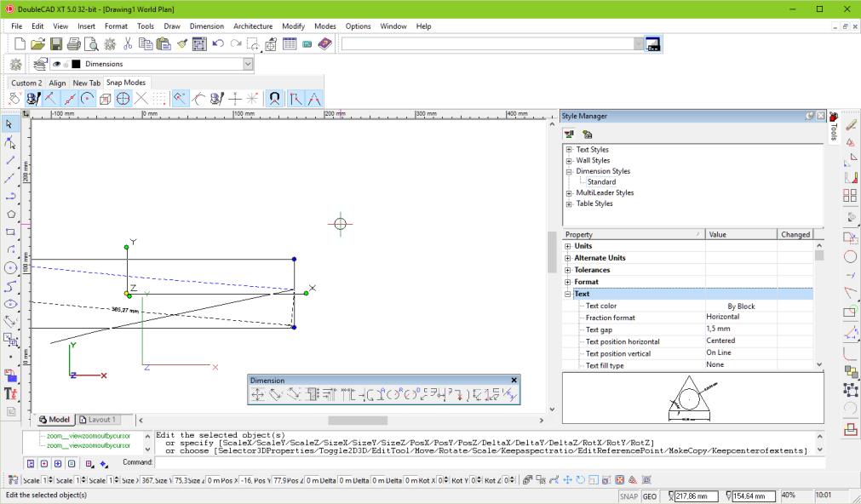Image resolution: width=861 pixels, height=504 pixels.
Task: Sort by the Property column header
Action: [x=634, y=234]
